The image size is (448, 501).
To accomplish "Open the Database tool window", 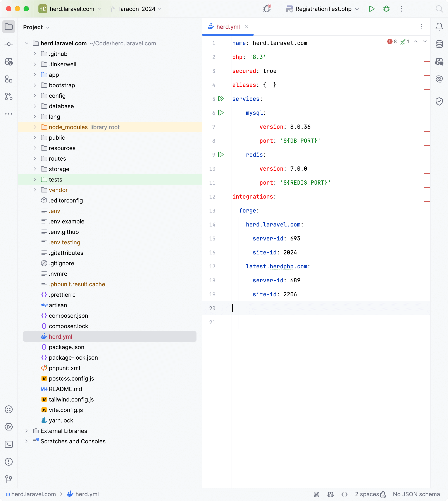I will click(439, 45).
